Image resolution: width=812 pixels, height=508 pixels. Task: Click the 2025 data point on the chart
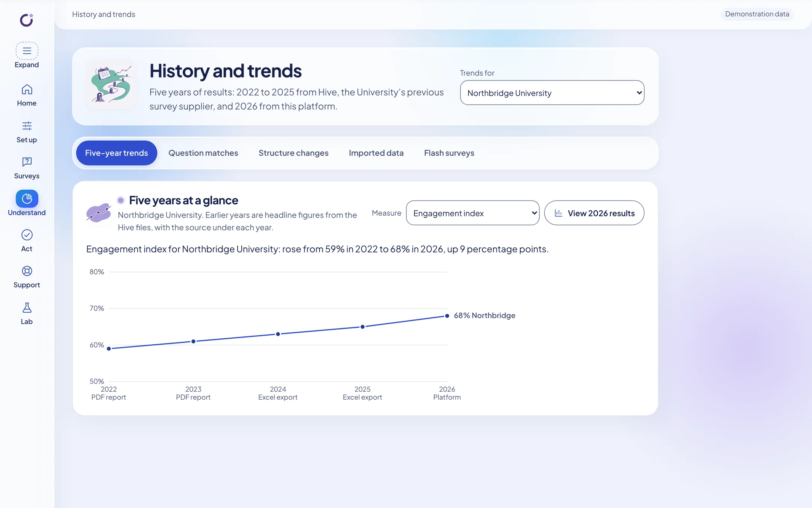[x=362, y=327]
